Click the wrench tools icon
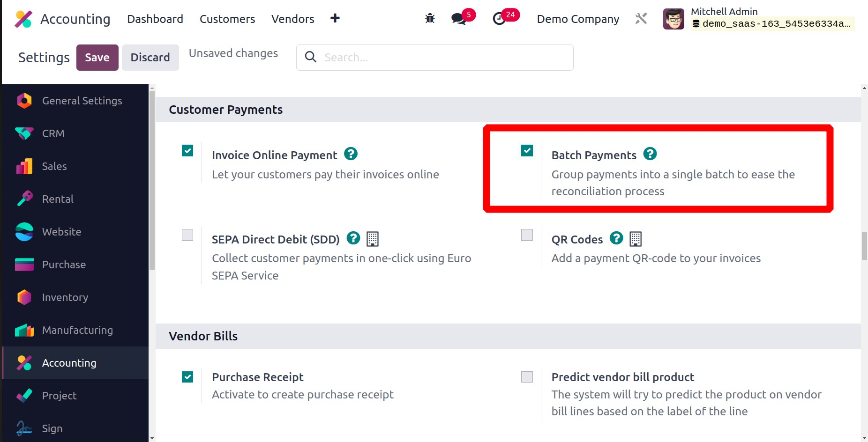 [641, 19]
